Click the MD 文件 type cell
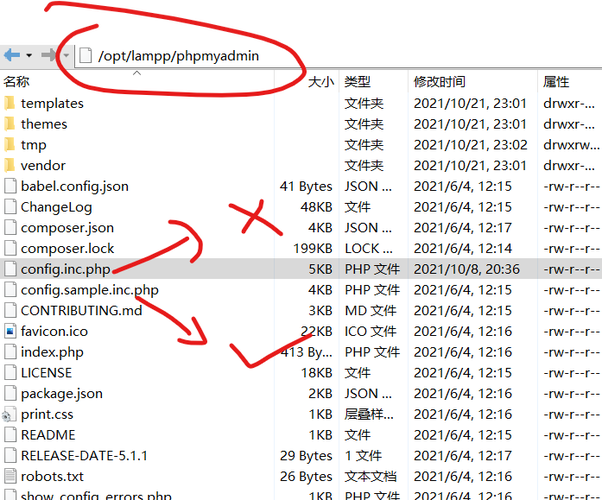Image resolution: width=602 pixels, height=500 pixels. [370, 310]
